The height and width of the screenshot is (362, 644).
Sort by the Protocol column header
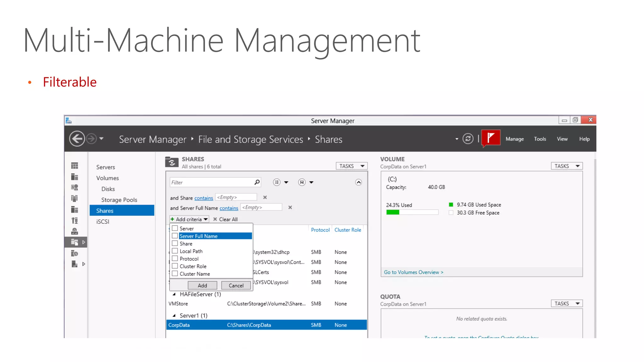coord(320,230)
